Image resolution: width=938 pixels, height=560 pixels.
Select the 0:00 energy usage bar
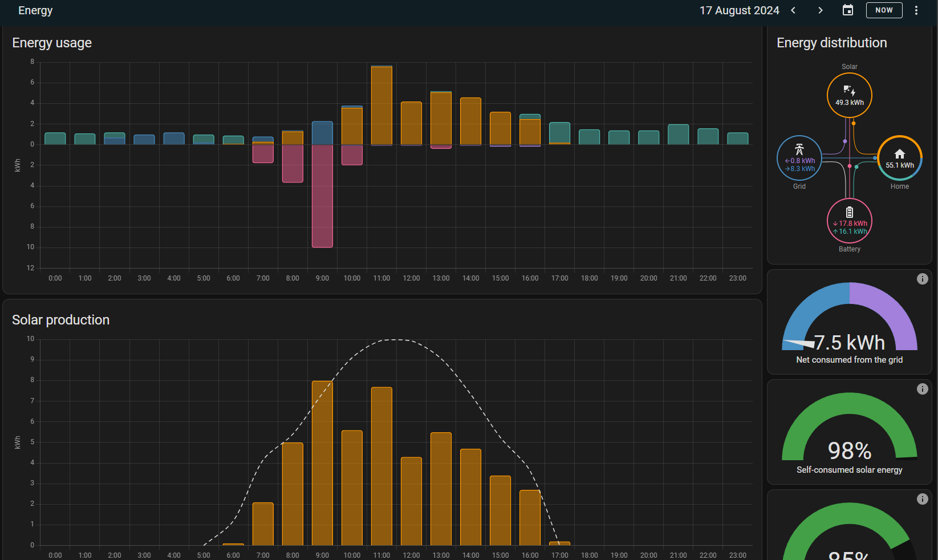55,139
